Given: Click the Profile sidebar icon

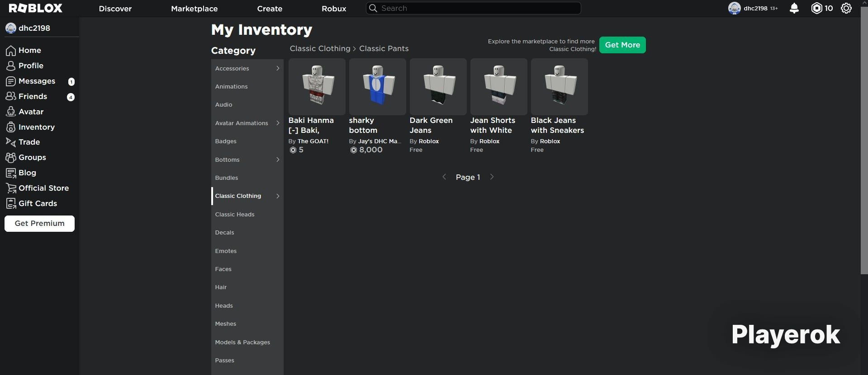Looking at the screenshot, I should coord(11,66).
